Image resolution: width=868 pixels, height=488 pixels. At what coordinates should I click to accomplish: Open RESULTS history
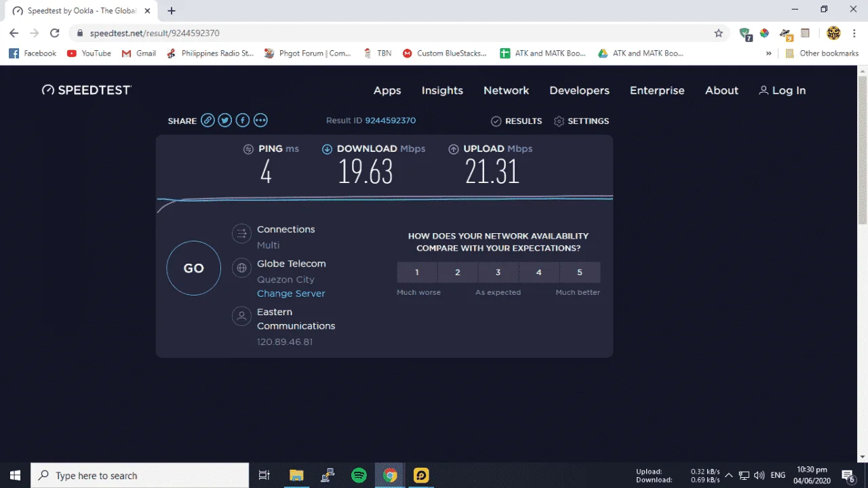pos(516,121)
